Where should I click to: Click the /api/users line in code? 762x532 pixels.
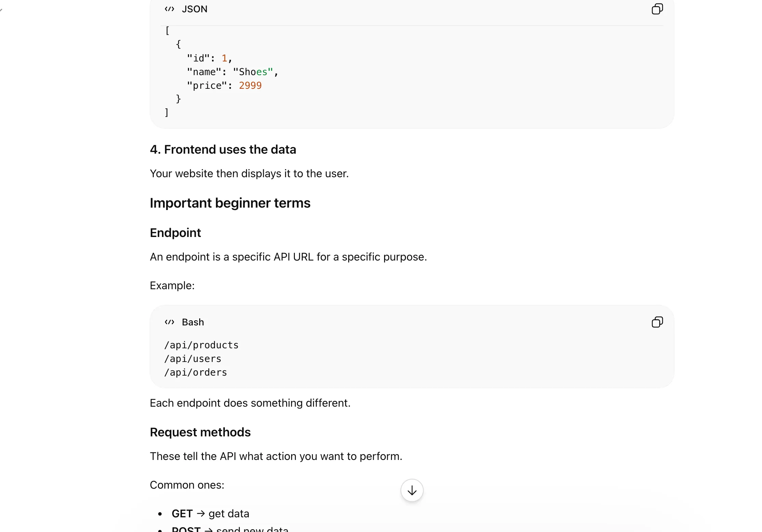pyautogui.click(x=193, y=359)
